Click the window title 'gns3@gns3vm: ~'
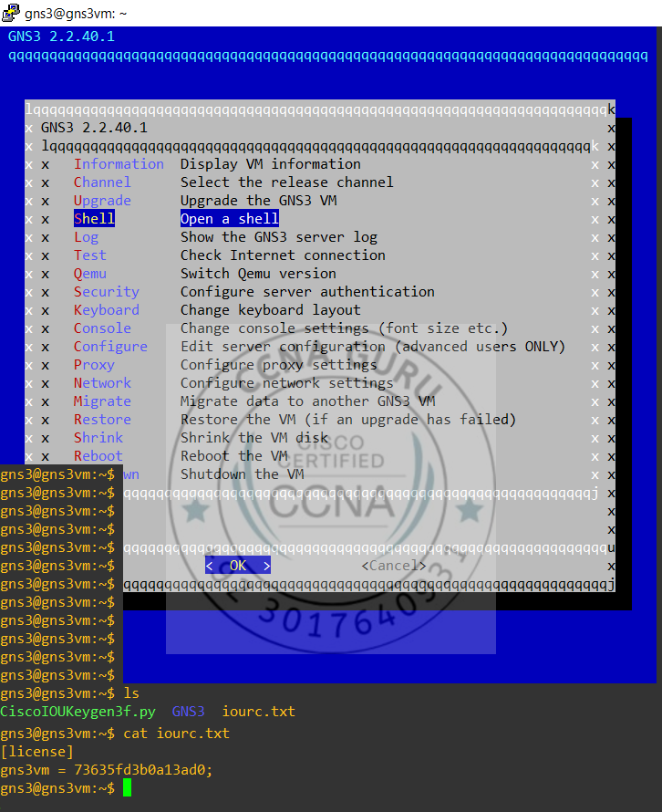The width and height of the screenshot is (662, 812). [76, 14]
